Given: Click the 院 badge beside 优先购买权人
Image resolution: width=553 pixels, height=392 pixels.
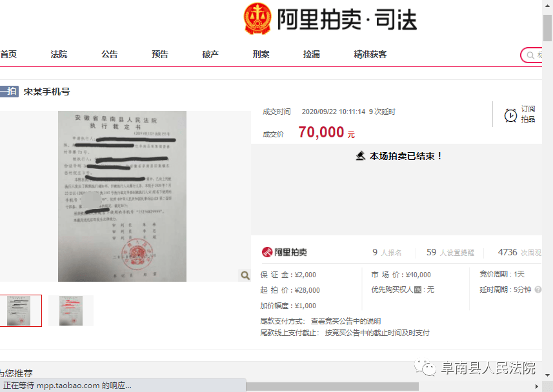Looking at the screenshot, I should pyautogui.click(x=418, y=289).
